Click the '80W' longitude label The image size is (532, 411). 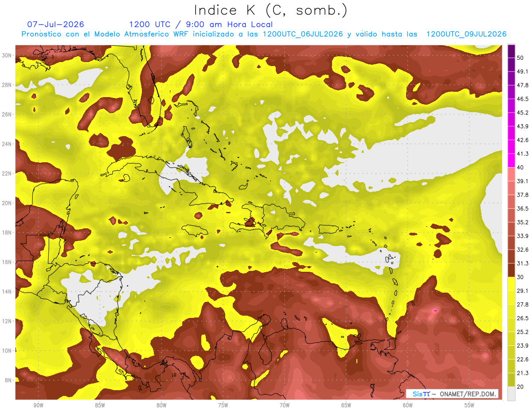pos(161,406)
